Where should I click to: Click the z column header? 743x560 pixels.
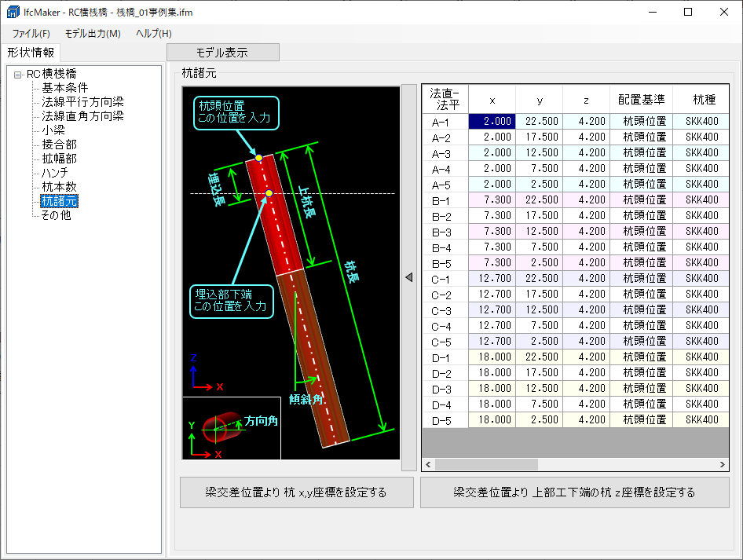tap(586, 100)
